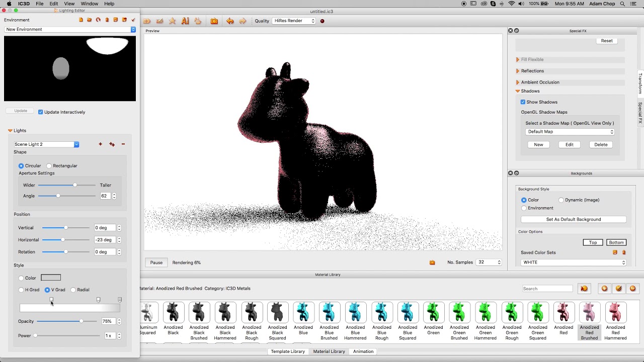Toggle Update Interactively checkbox
This screenshot has width=644, height=362.
41,112
